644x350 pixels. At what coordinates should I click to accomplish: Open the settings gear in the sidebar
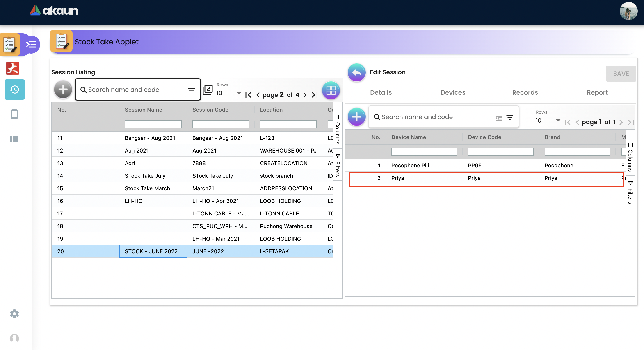coord(14,314)
